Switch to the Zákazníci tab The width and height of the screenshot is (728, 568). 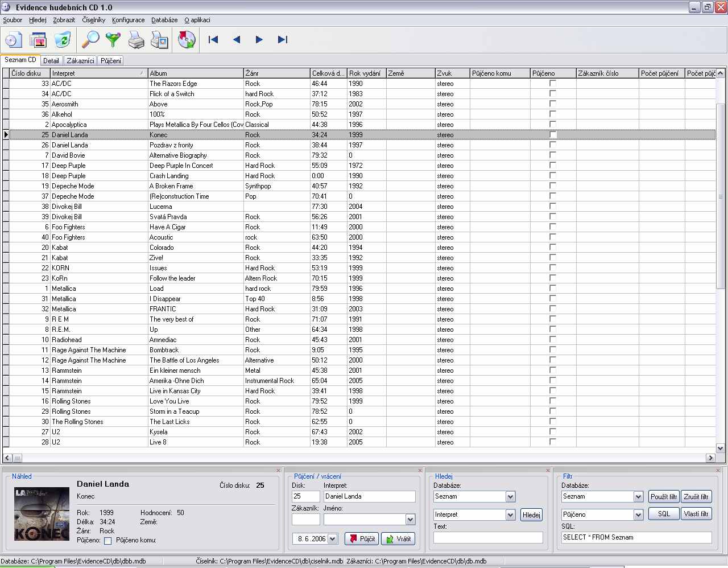80,61
